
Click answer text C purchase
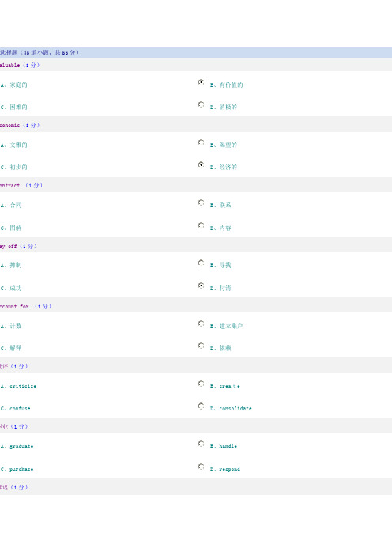pyautogui.click(x=17, y=469)
